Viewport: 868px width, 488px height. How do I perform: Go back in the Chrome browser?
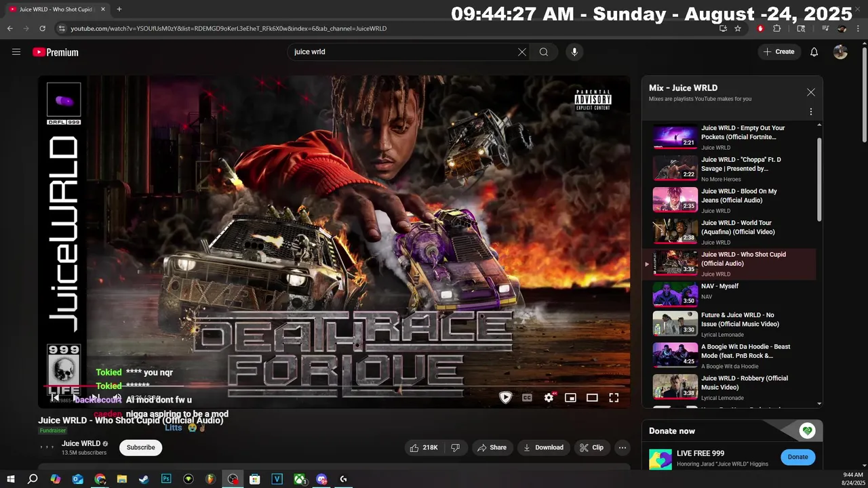tap(10, 28)
